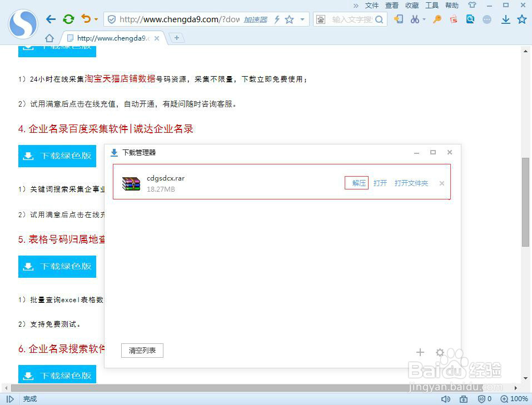Open downloads settings via gear icon

click(x=439, y=352)
